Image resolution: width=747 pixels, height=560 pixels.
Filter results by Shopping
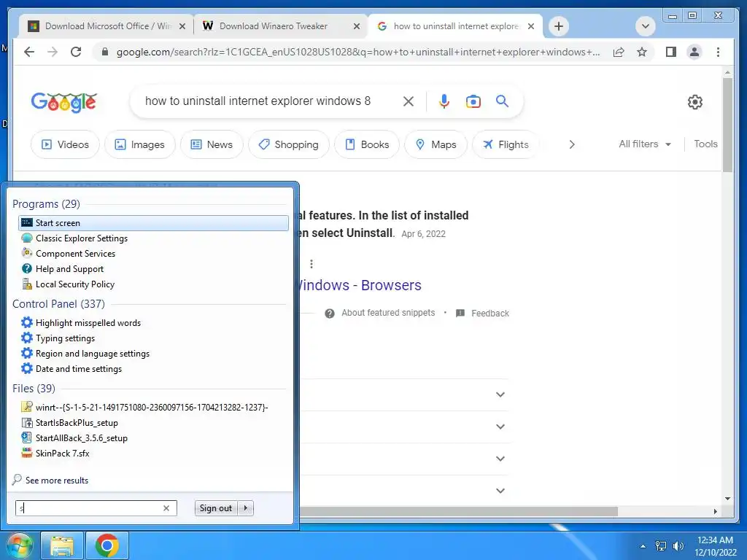tap(289, 144)
